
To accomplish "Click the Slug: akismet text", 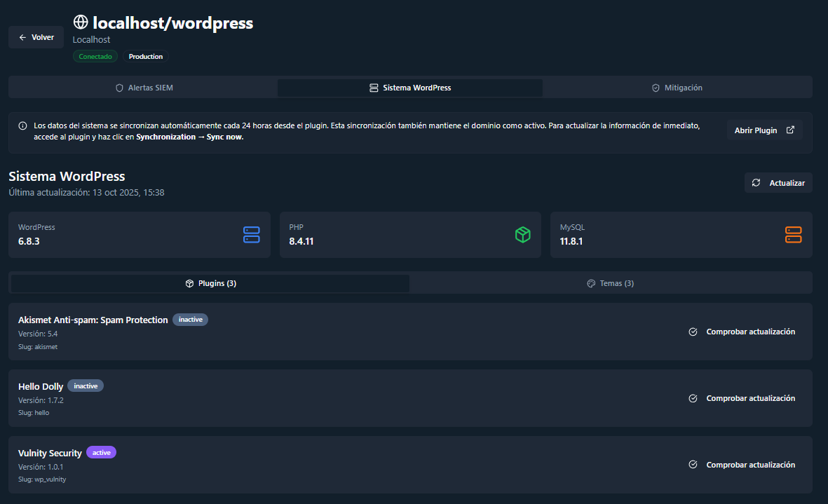I will pos(38,347).
